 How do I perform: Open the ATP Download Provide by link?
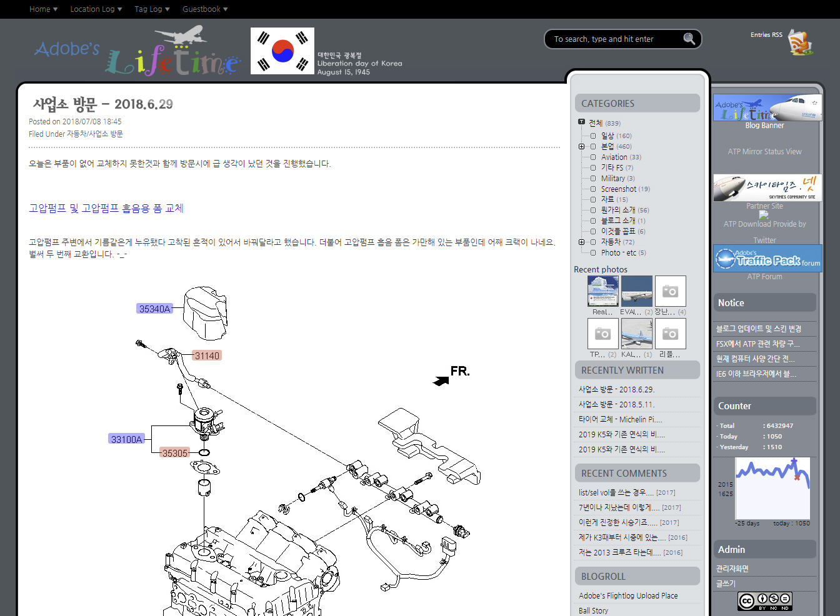click(x=764, y=224)
